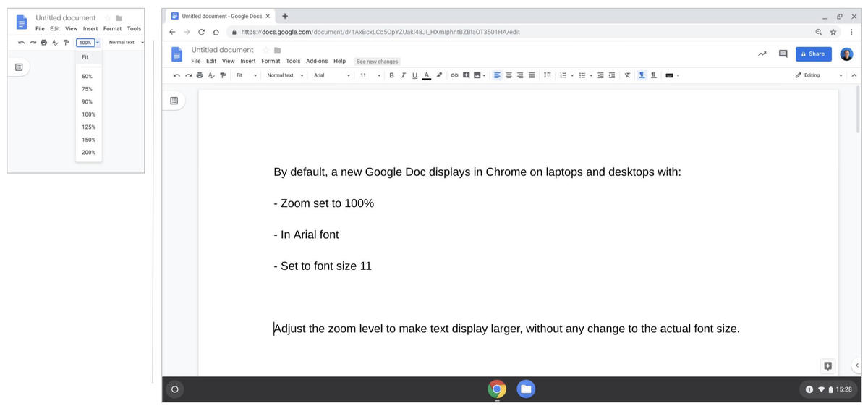Click the Insert link icon

point(454,75)
